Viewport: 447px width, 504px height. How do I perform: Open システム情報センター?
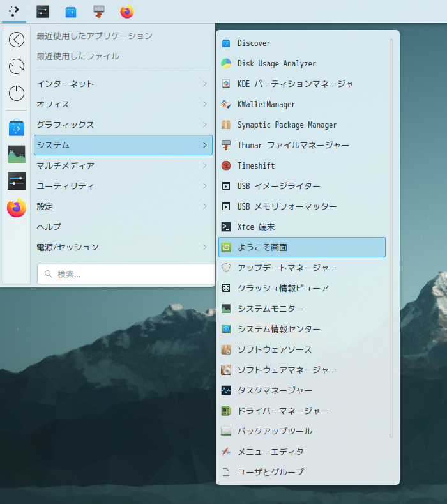(x=302, y=329)
